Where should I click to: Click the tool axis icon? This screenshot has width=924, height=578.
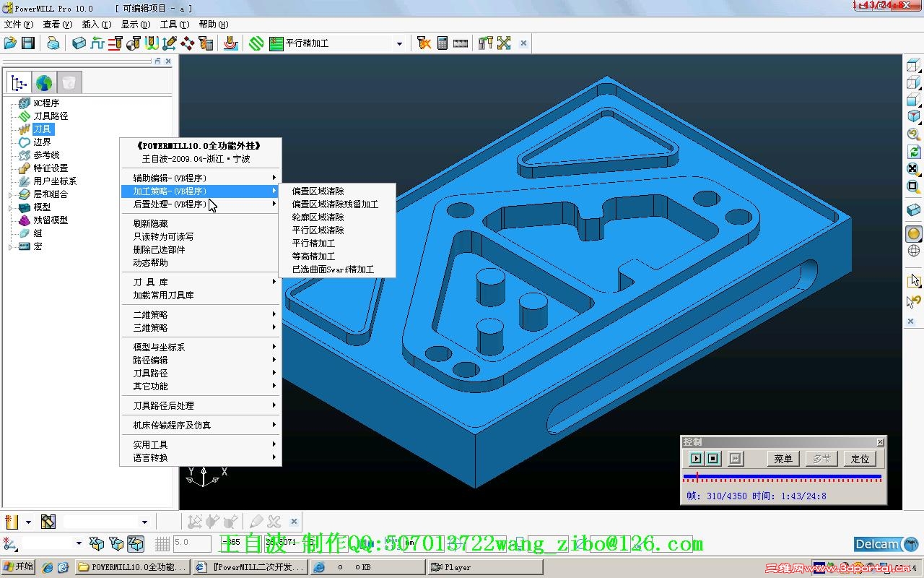pyautogui.click(x=170, y=43)
